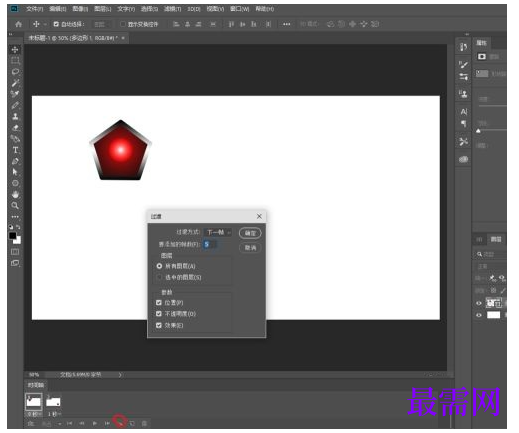The height and width of the screenshot is (433, 519).
Task: Select the Hand tool
Action: click(x=15, y=194)
